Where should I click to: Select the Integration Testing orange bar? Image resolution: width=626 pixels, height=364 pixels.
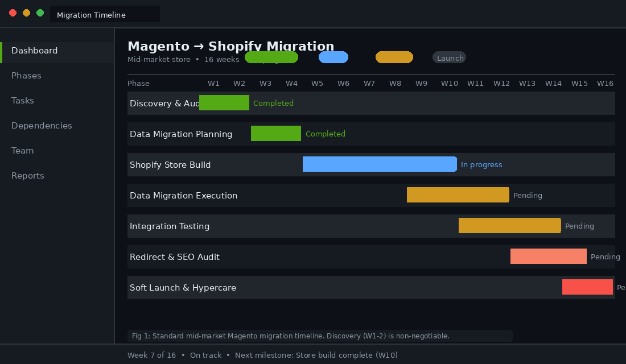[x=510, y=226]
